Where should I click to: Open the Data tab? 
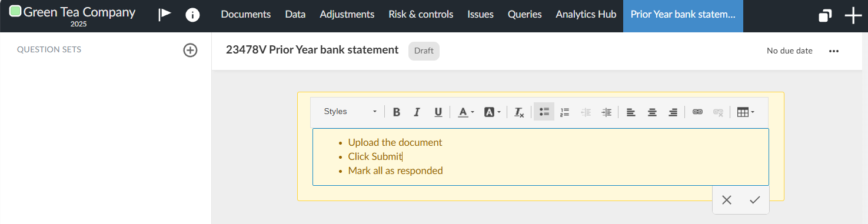click(295, 15)
